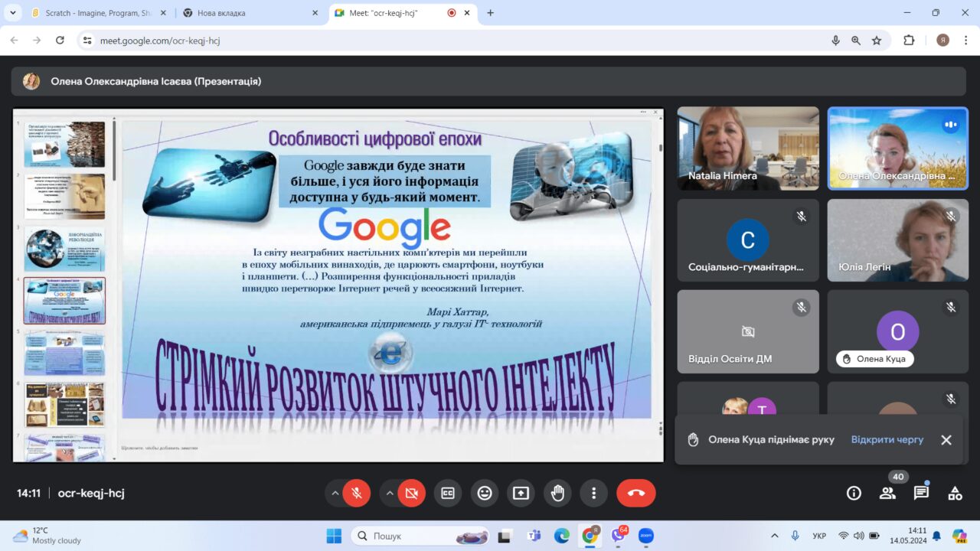Open Task View on the taskbar
980x551 pixels.
[505, 536]
